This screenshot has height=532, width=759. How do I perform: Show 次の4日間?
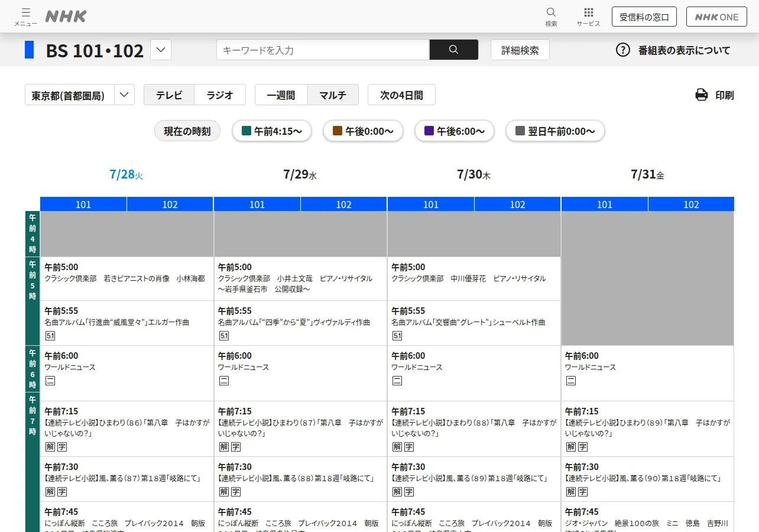pyautogui.click(x=401, y=95)
